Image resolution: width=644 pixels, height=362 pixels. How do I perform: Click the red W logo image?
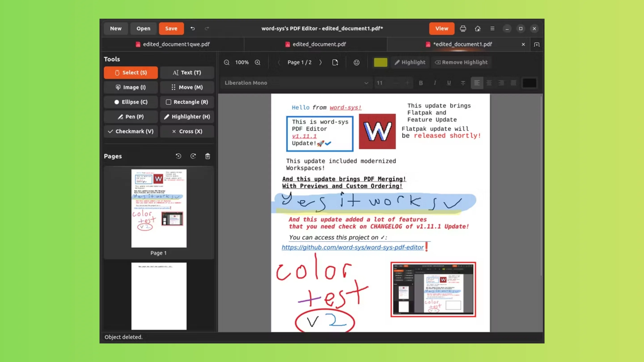377,131
